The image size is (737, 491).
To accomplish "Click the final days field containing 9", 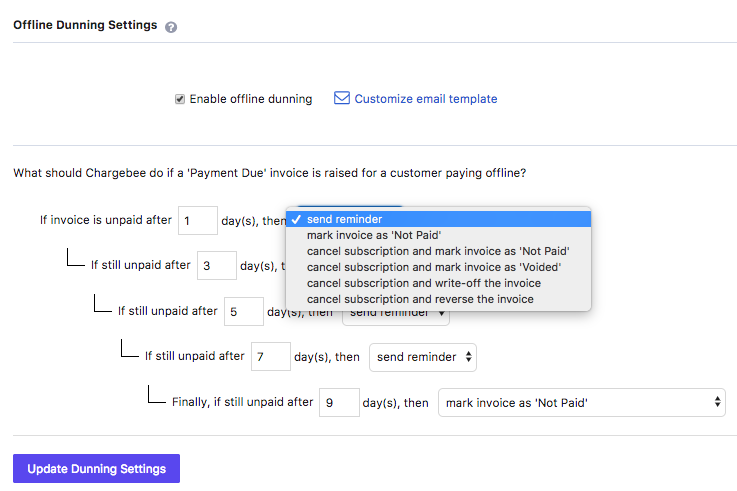I will [x=339, y=403].
